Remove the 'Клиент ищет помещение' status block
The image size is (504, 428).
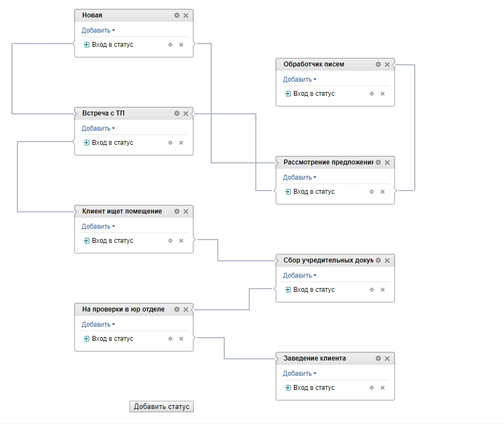point(186,211)
